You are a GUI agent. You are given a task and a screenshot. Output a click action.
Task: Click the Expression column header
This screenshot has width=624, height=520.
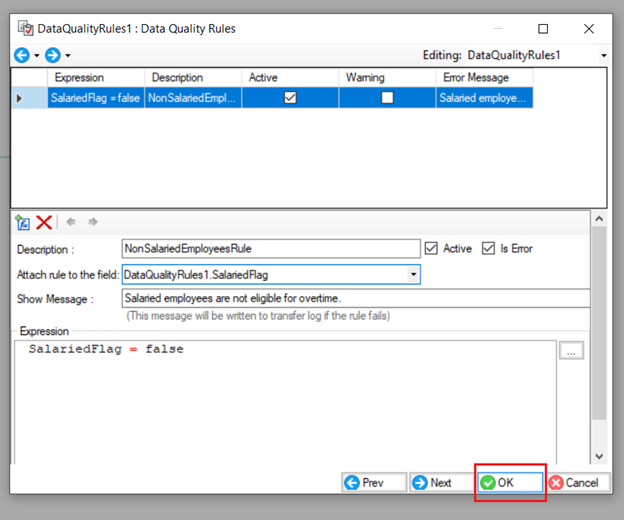[96, 77]
